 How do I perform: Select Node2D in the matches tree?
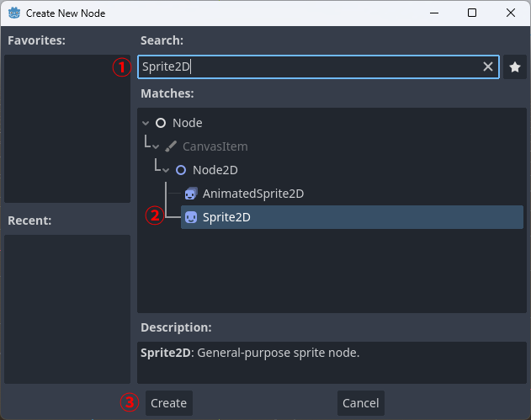(215, 170)
